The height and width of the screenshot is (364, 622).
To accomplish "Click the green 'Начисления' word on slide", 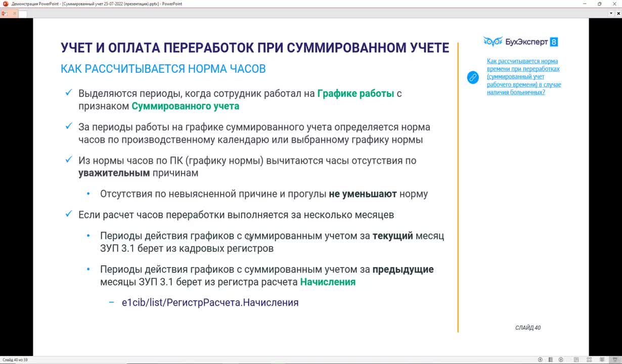I will click(x=327, y=282).
